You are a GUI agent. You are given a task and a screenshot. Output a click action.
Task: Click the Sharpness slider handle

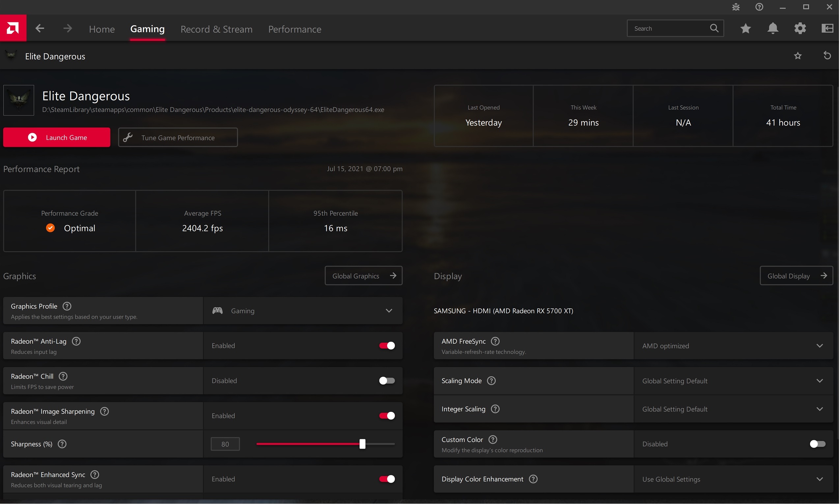tap(363, 444)
